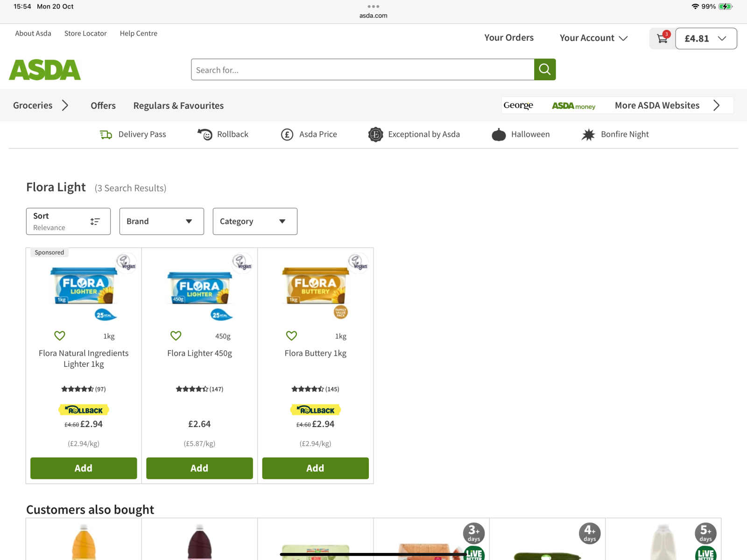The width and height of the screenshot is (747, 560).
Task: Open the Help Centre link
Action: (x=138, y=34)
